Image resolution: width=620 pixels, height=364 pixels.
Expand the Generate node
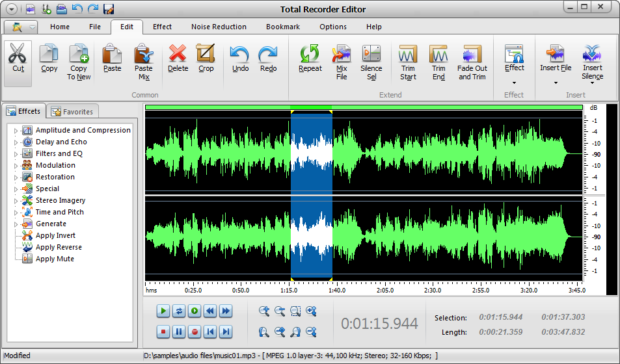pos(16,224)
